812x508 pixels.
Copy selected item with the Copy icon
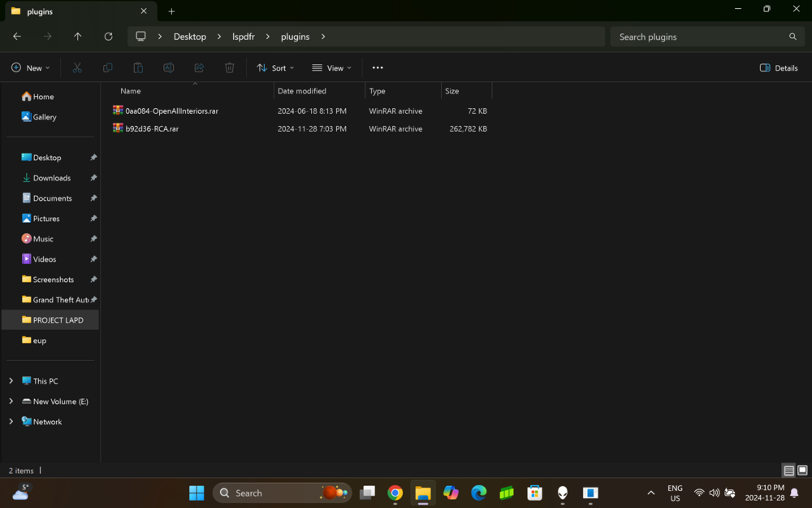pos(107,67)
